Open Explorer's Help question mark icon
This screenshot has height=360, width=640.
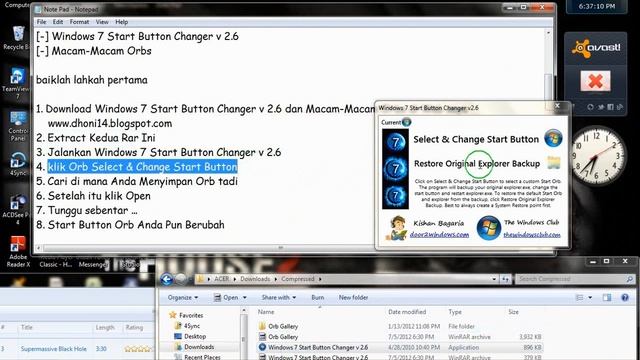pyautogui.click(x=624, y=298)
